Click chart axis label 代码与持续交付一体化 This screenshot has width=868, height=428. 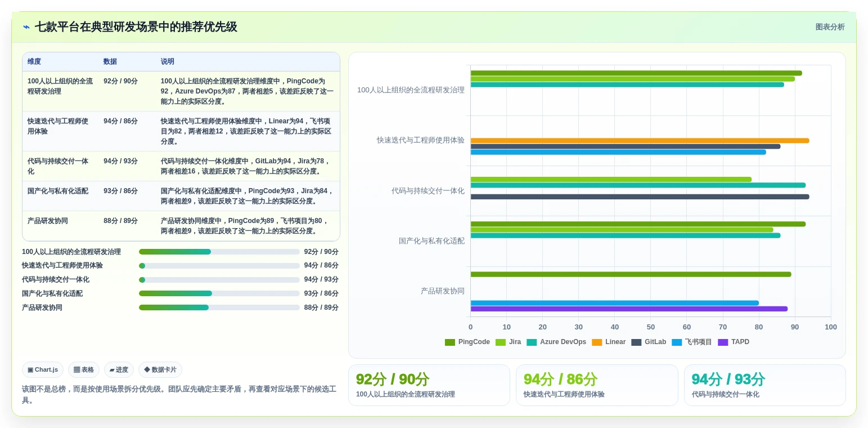428,191
